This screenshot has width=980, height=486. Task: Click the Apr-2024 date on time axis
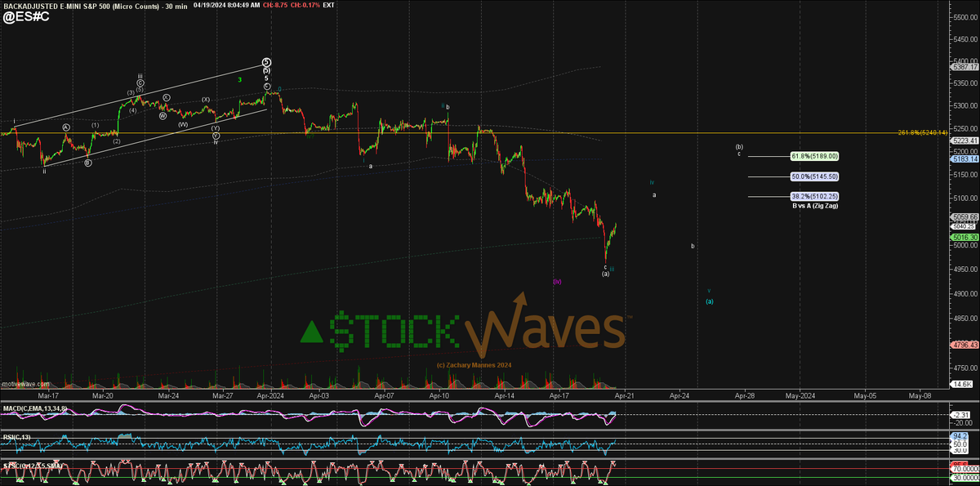(x=269, y=394)
